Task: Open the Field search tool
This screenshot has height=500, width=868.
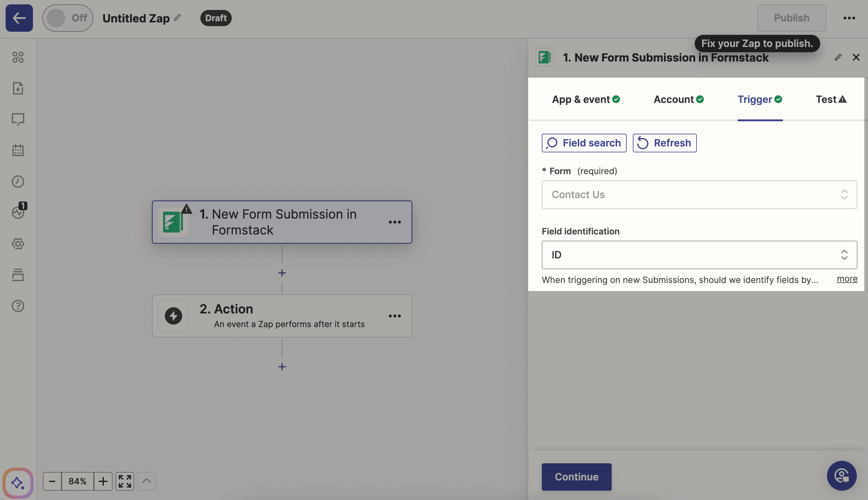Action: point(583,143)
